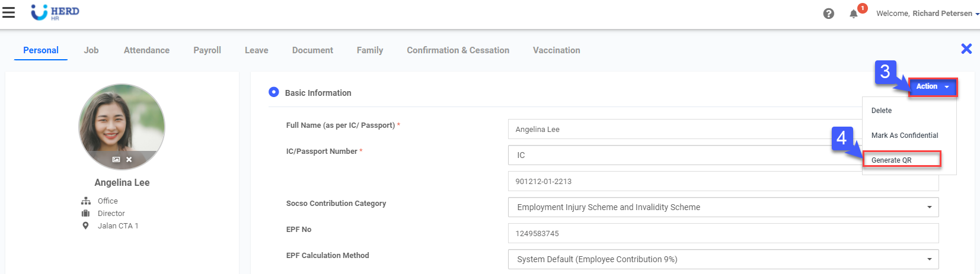
Task: Expand Welcome Richard Petersen user menu
Action: 927,14
